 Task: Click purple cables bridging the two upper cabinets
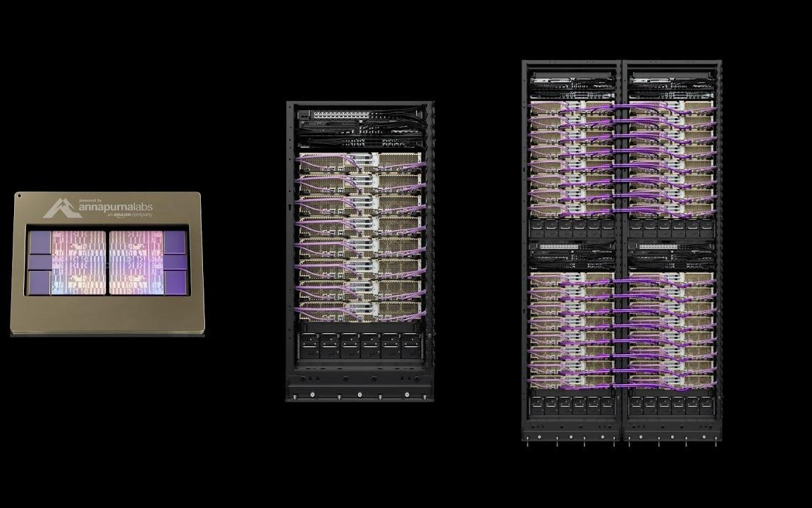(x=621, y=157)
